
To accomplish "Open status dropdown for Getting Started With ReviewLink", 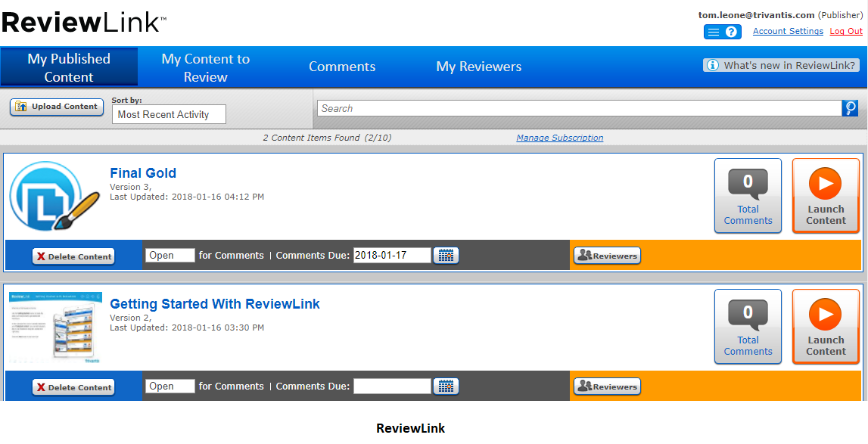I will pyautogui.click(x=170, y=387).
